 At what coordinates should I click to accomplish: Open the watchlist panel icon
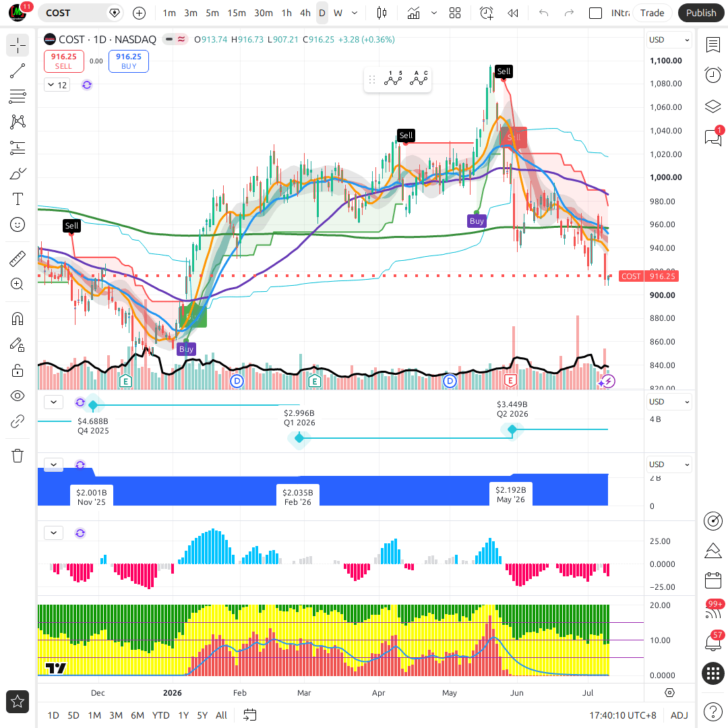pyautogui.click(x=713, y=45)
